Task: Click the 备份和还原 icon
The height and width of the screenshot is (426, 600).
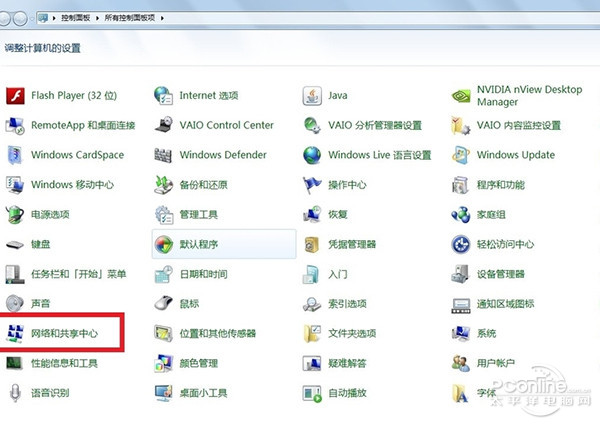Action: coord(164,185)
